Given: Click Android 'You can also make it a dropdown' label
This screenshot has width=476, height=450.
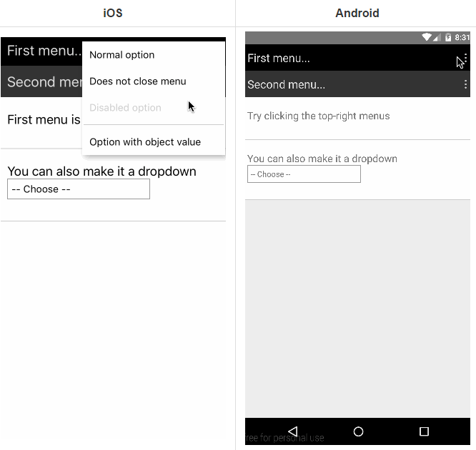Looking at the screenshot, I should tap(322, 159).
